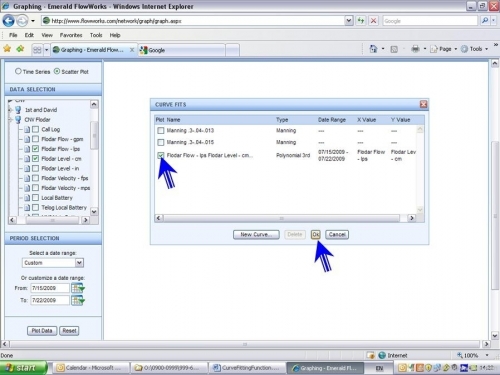Print page using the printer icon

click(415, 49)
